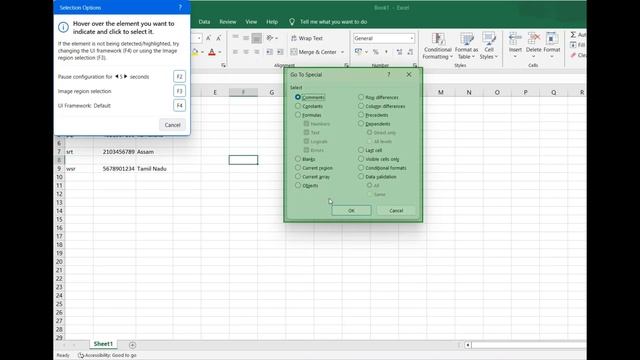Open the General number format dropdown
The width and height of the screenshot is (640, 360).
(411, 38)
